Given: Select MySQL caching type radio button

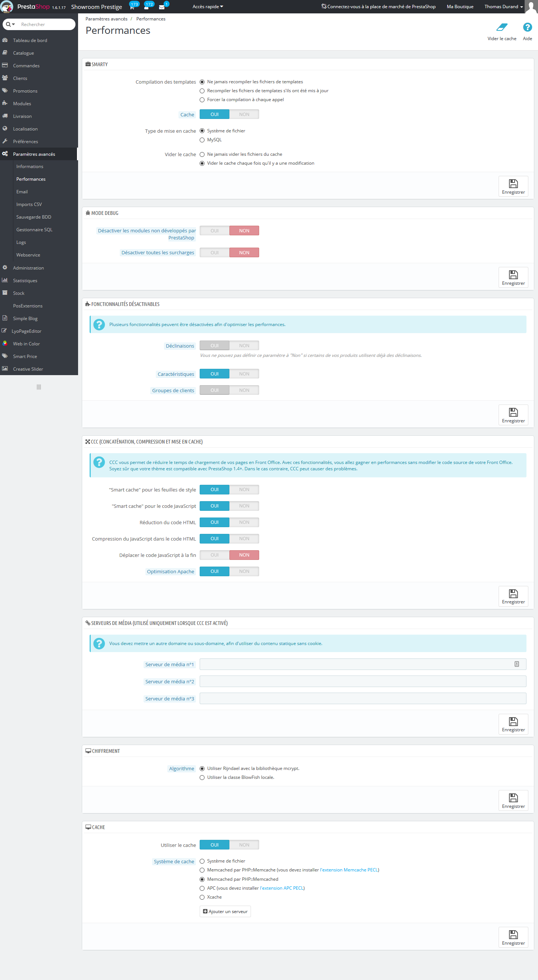Looking at the screenshot, I should 202,140.
